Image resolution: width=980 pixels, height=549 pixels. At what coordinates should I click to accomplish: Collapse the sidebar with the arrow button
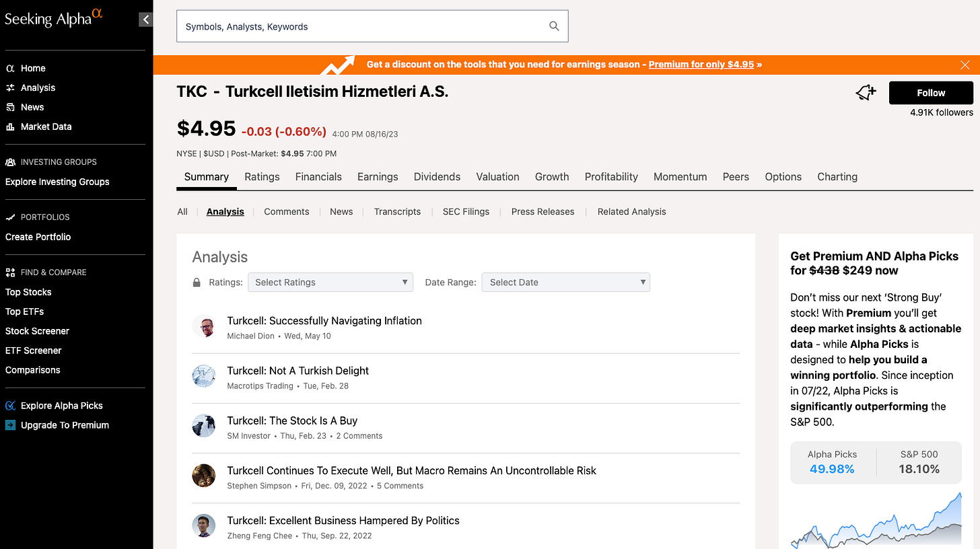pyautogui.click(x=145, y=20)
